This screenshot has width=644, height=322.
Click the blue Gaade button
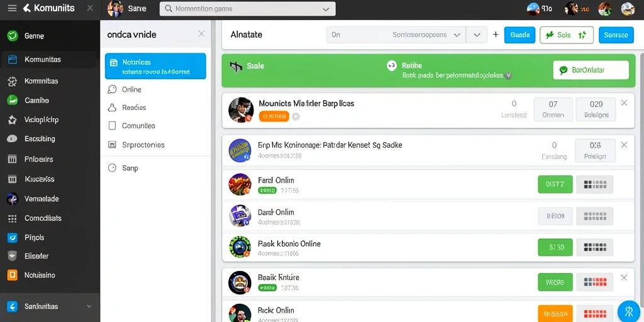(519, 35)
